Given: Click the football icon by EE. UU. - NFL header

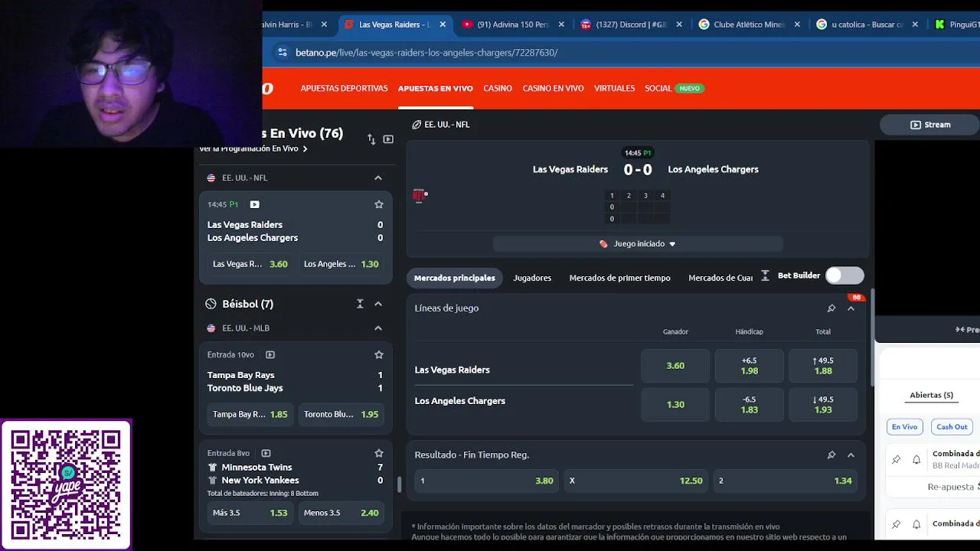Looking at the screenshot, I should pyautogui.click(x=416, y=125).
